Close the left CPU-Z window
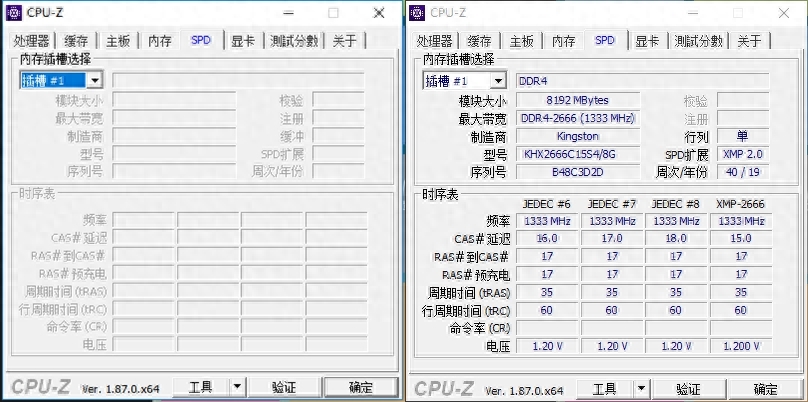Image resolution: width=808 pixels, height=402 pixels. click(x=379, y=13)
